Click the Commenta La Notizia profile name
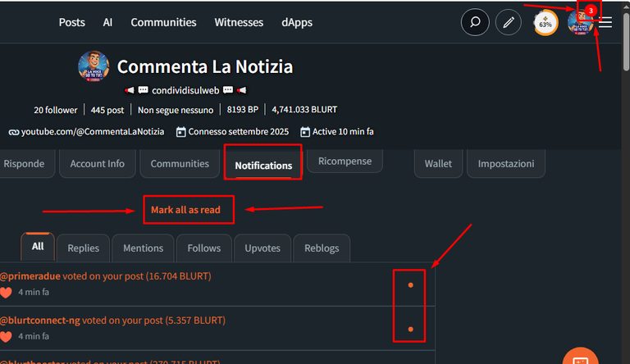Viewport: 630px width, 364px height. click(205, 66)
